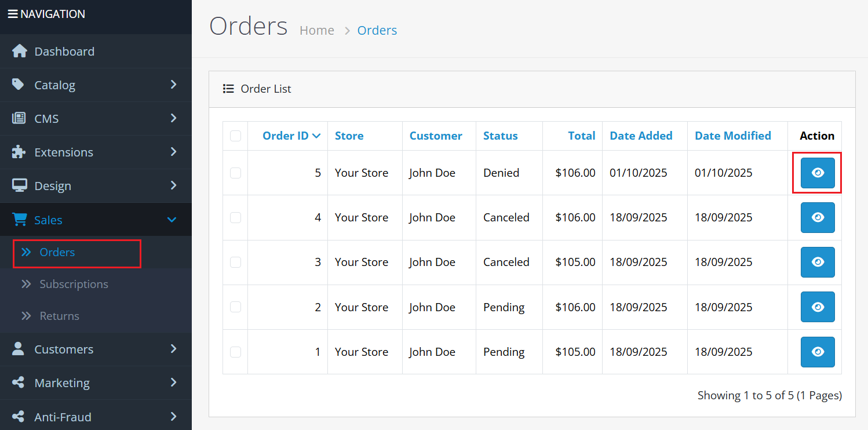Click the Extensions puzzle-piece icon
The height and width of the screenshot is (430, 868).
[x=19, y=152]
